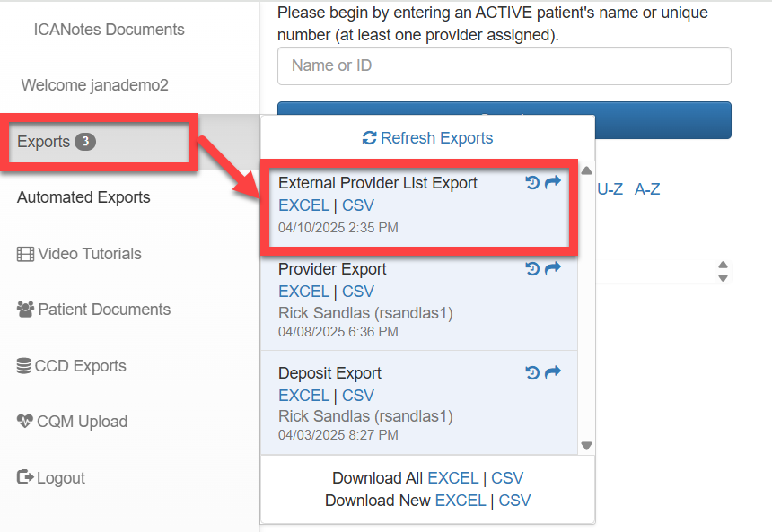
Task: Click the Video Tutorials film icon
Action: click(x=25, y=254)
